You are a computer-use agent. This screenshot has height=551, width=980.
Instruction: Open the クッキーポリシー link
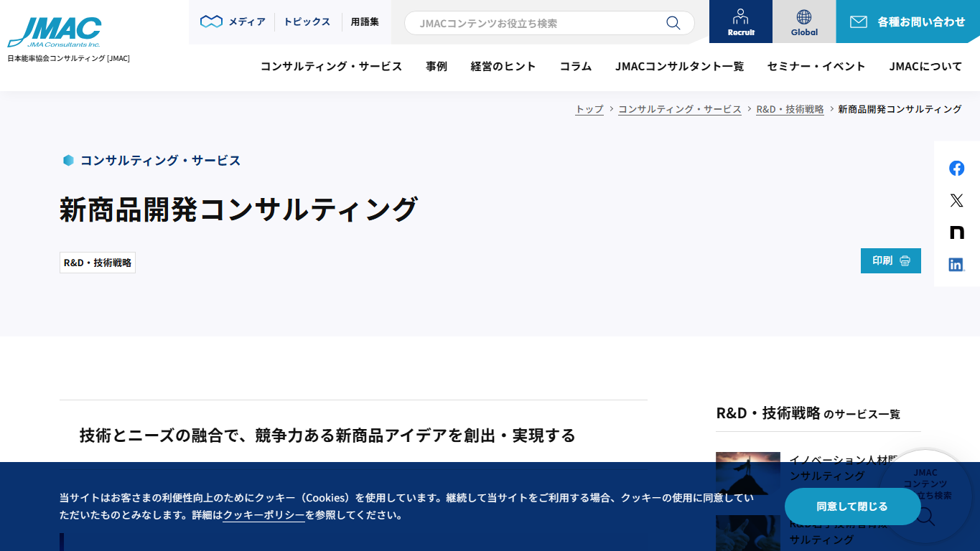coord(263,515)
